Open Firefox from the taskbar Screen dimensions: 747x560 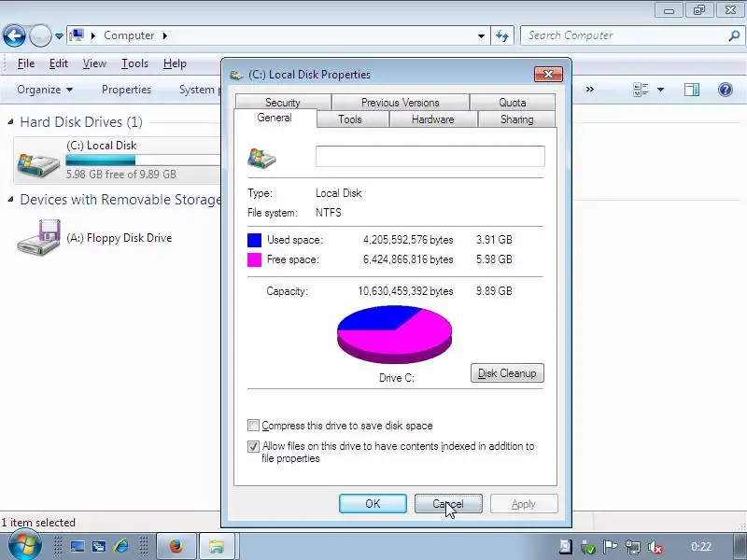(176, 546)
